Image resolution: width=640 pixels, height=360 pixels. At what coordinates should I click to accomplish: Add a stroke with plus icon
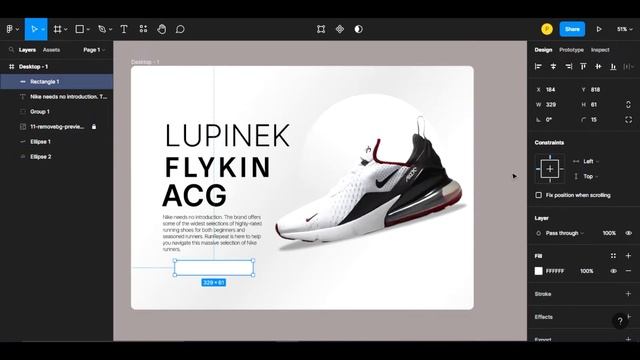[x=629, y=294]
